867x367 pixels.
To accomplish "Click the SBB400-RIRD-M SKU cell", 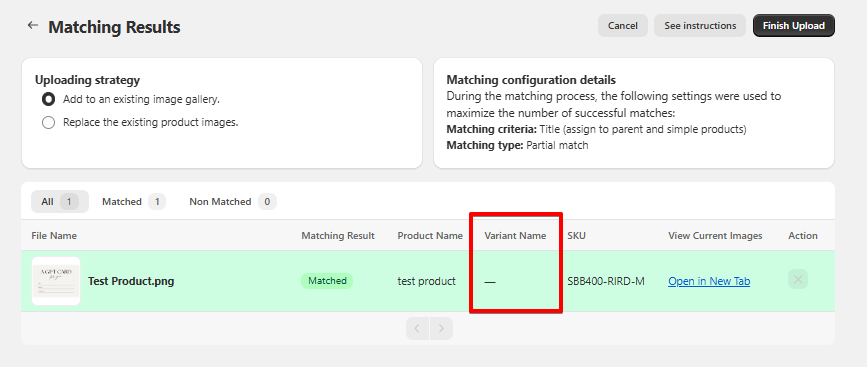I will tap(606, 281).
